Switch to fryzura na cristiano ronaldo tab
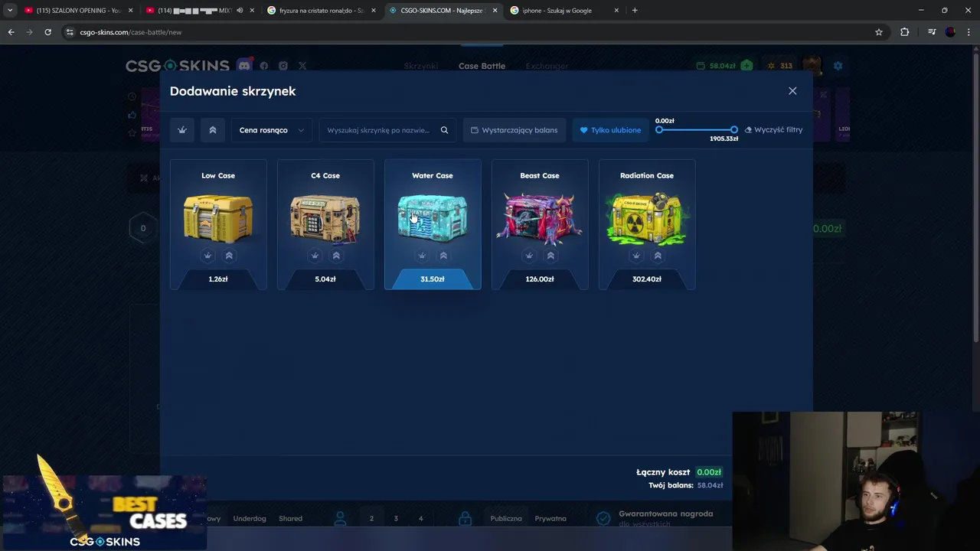Screen dimensions: 980x551 322,11
